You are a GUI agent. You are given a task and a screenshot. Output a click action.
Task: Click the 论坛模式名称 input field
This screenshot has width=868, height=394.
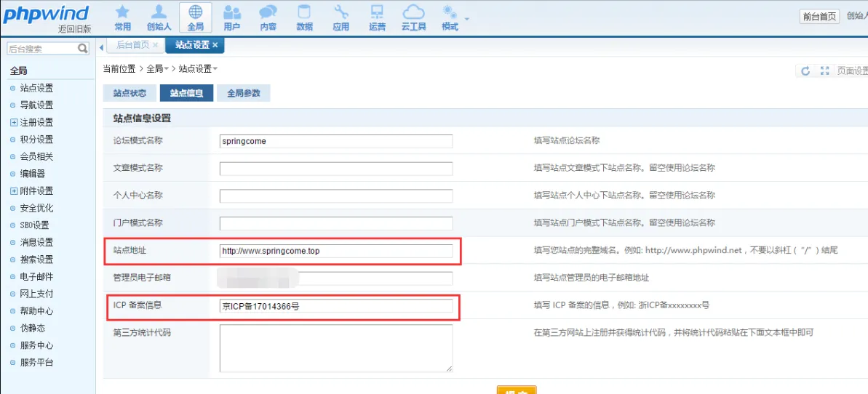click(x=336, y=141)
